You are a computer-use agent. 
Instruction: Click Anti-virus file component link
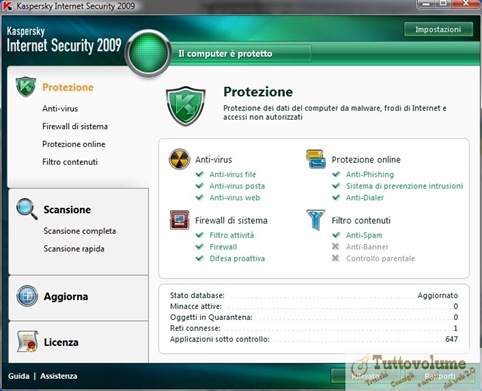233,174
